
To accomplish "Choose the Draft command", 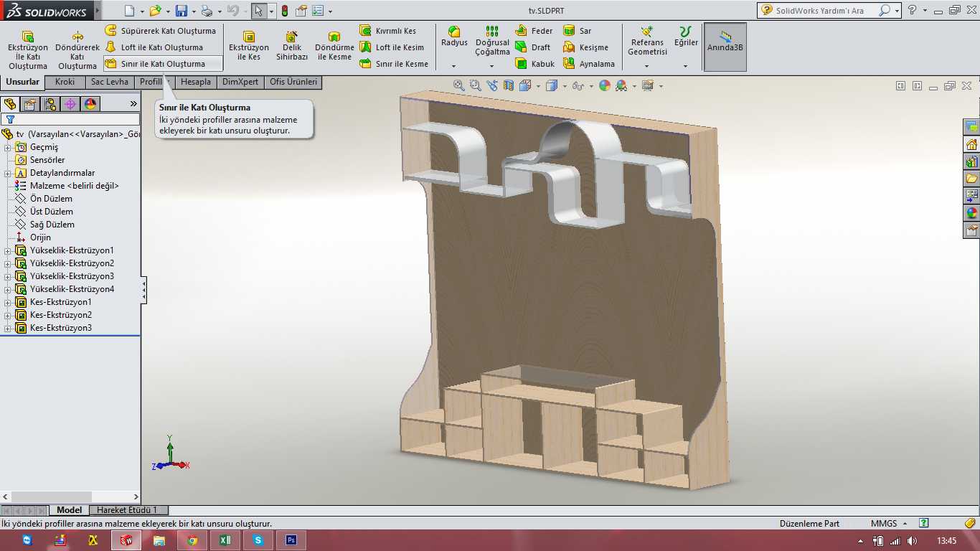I will [x=532, y=47].
